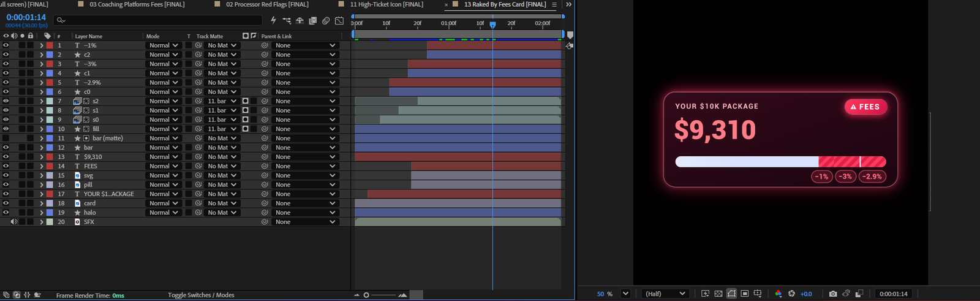
Task: Toggle the Transparency Grid icon
Action: [x=718, y=294]
